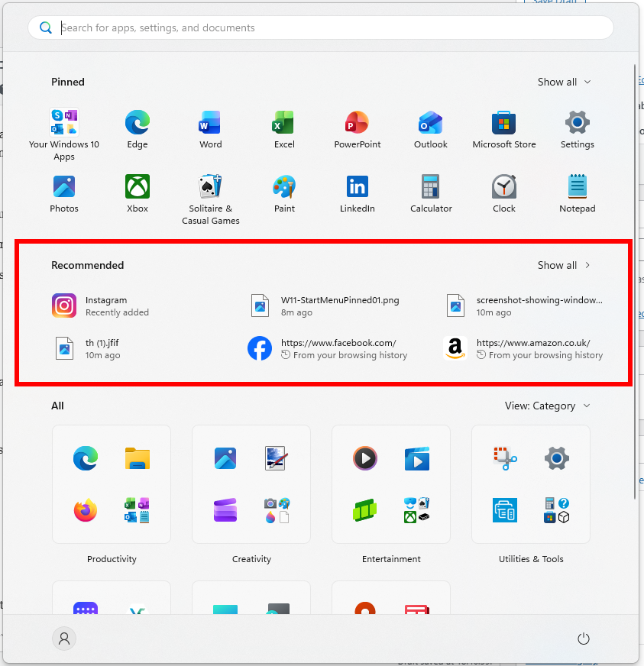644x666 pixels.
Task: Open the Productivity app folder
Action: coord(112,484)
